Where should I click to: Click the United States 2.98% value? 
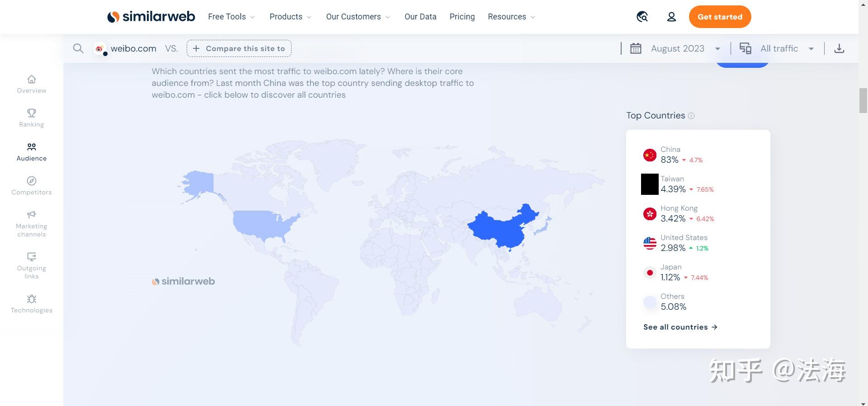[x=673, y=248]
